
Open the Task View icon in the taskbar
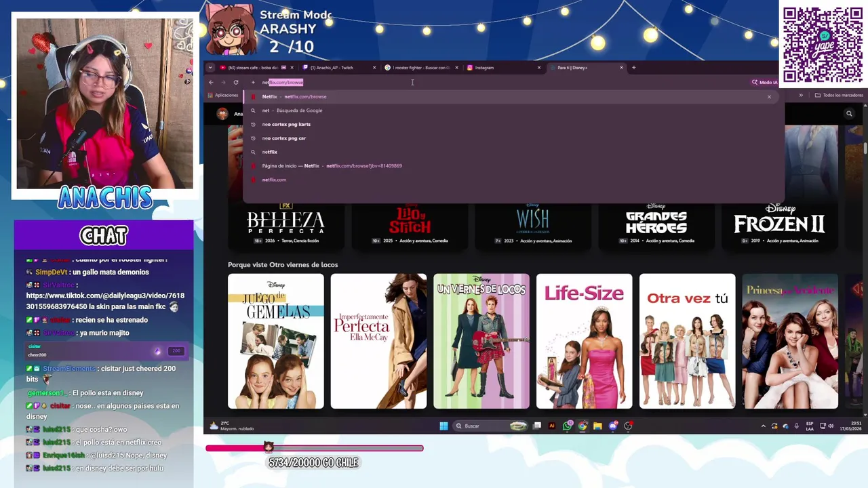point(537,426)
